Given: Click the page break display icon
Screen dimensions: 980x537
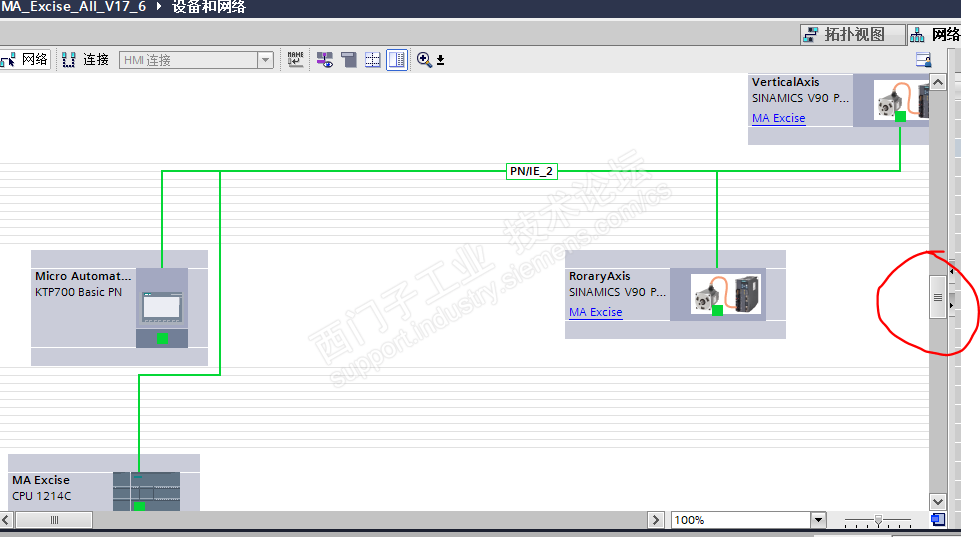Looking at the screenshot, I should coord(348,60).
